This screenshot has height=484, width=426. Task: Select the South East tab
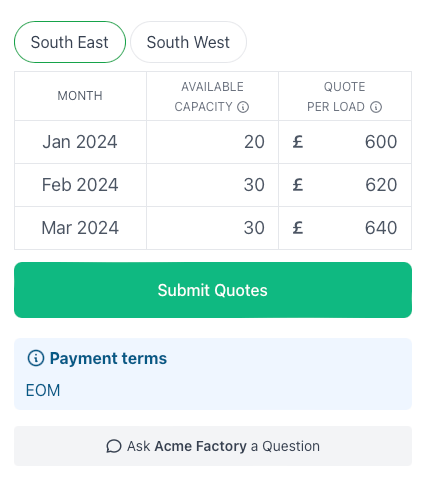pos(70,42)
